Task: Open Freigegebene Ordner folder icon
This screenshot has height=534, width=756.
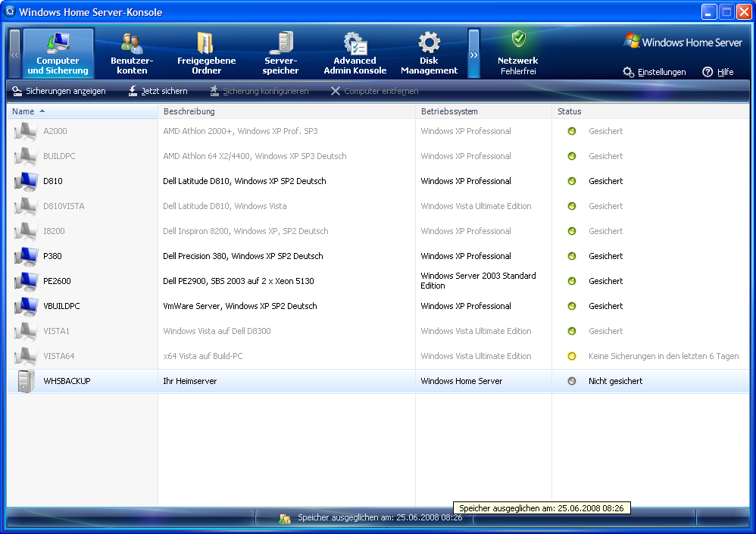Action: pos(206,42)
